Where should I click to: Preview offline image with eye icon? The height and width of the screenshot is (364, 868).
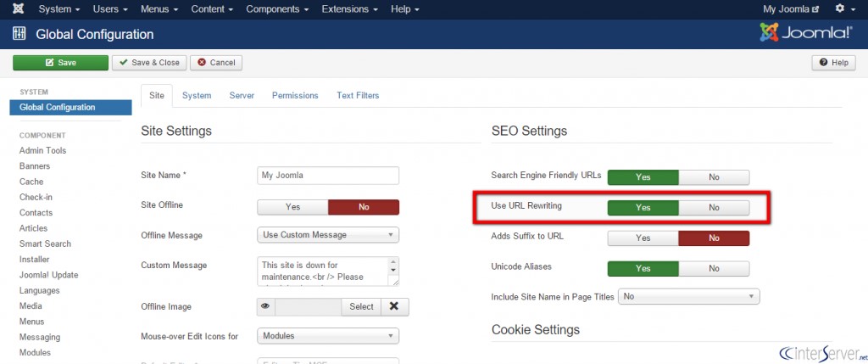click(265, 306)
